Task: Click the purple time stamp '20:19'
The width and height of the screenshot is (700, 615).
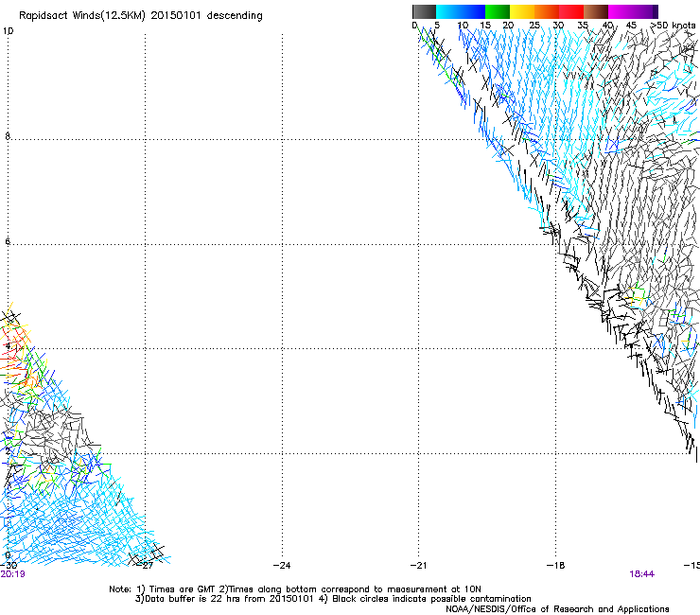Action: pos(12,573)
